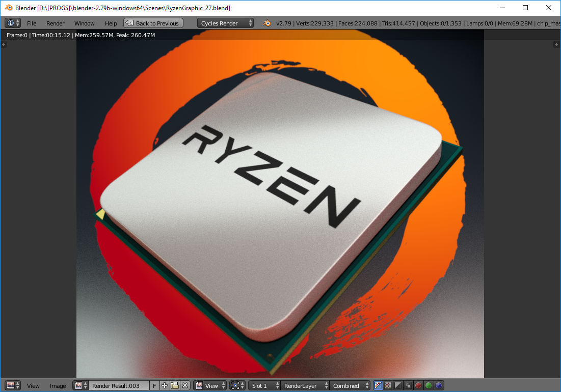Open the Cycles Render engine dropdown
This screenshot has height=392, width=561.
(225, 23)
